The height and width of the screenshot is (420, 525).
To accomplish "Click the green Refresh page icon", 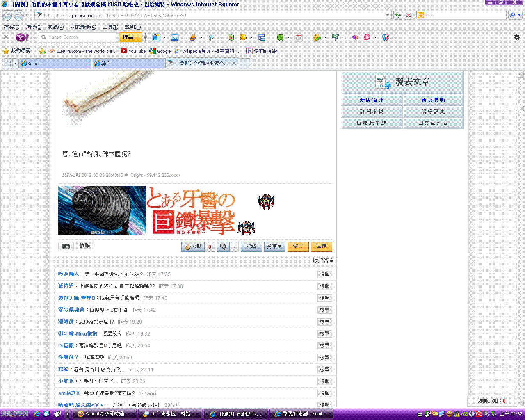I will [398, 15].
